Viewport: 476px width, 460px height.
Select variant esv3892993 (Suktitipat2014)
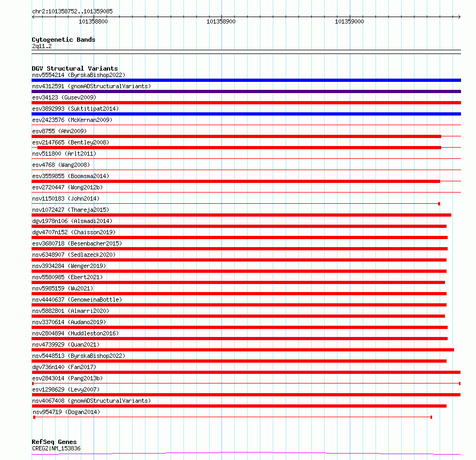click(x=75, y=109)
